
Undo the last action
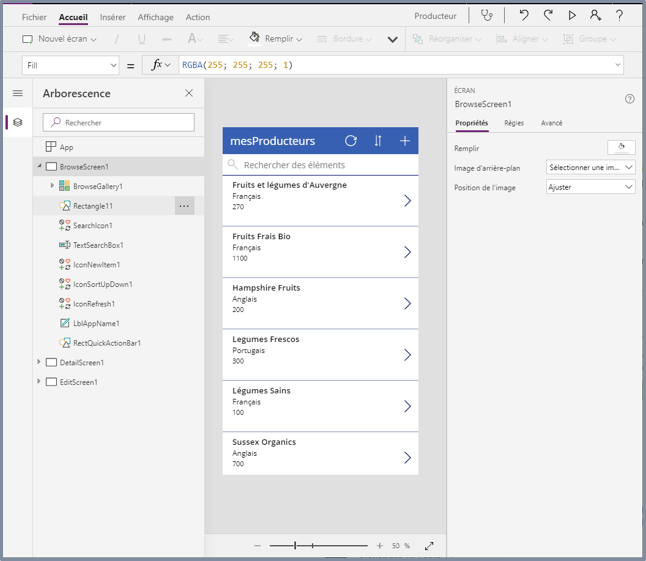524,16
